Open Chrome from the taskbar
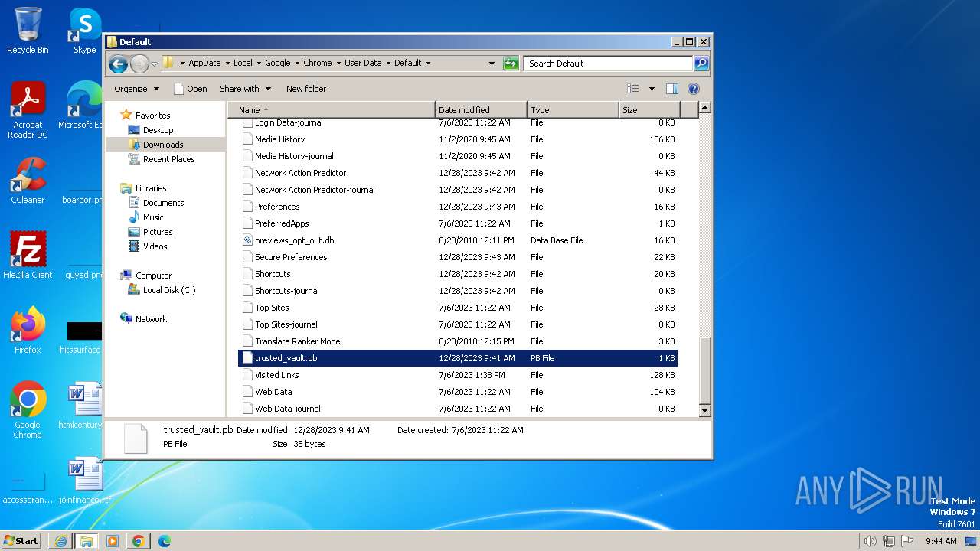Viewport: 980px width, 551px height. point(138,541)
